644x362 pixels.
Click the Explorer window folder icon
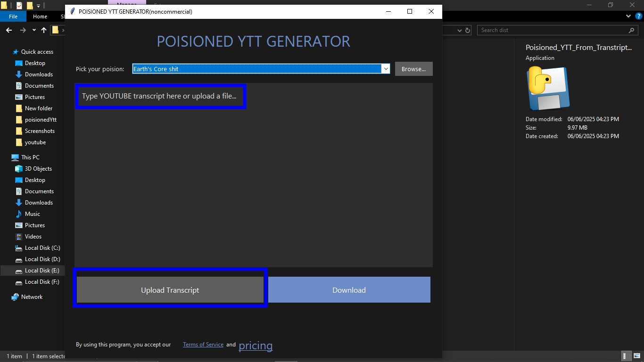pos(4,6)
